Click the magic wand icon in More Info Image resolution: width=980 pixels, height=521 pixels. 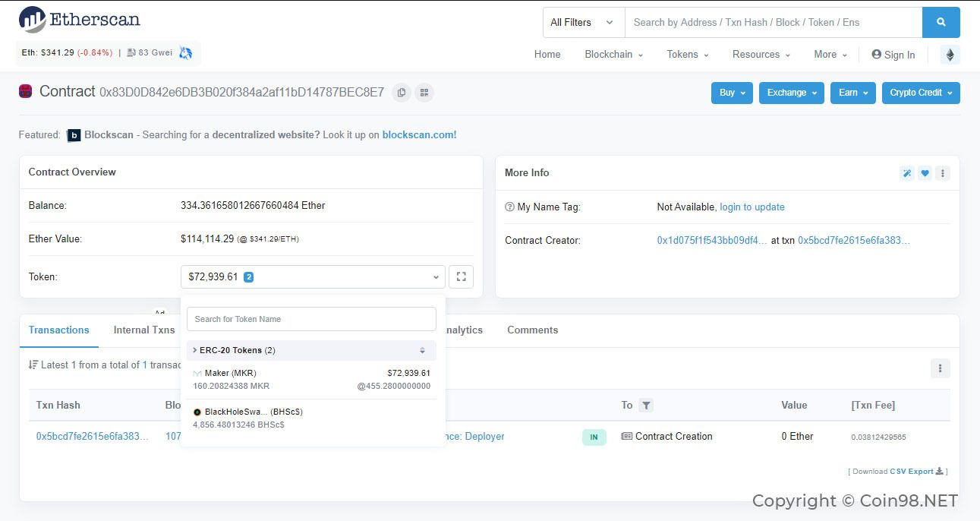click(906, 173)
